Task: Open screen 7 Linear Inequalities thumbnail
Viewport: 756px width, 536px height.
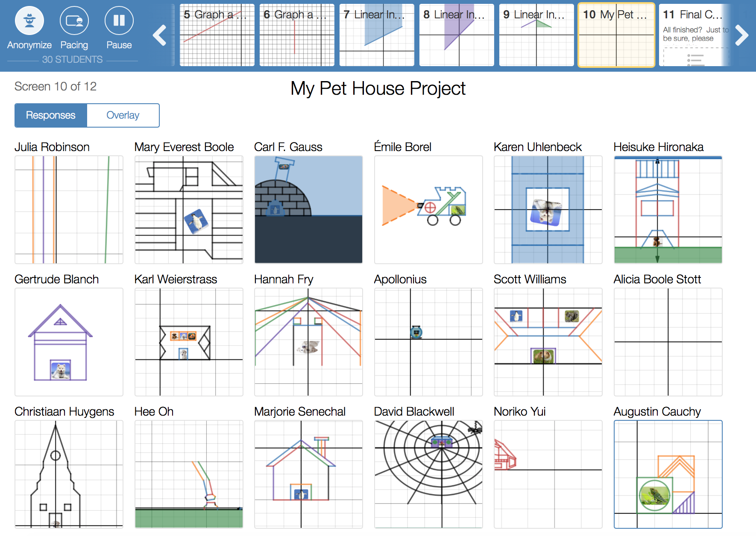Action: pos(376,35)
